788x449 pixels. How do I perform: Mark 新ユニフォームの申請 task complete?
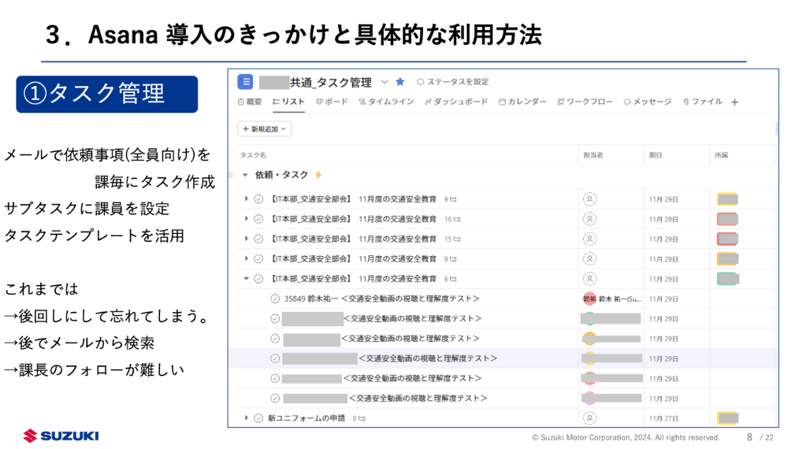pos(258,418)
